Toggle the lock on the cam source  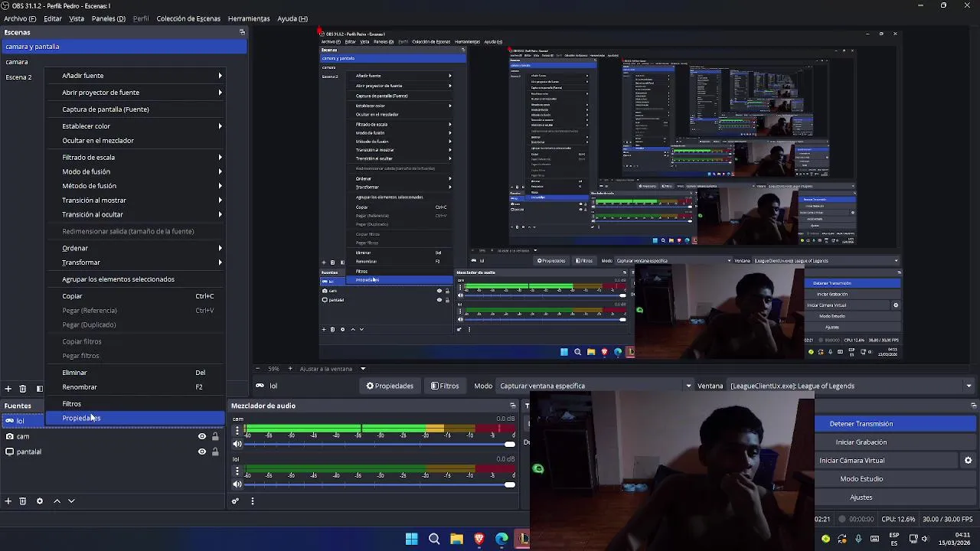(215, 437)
